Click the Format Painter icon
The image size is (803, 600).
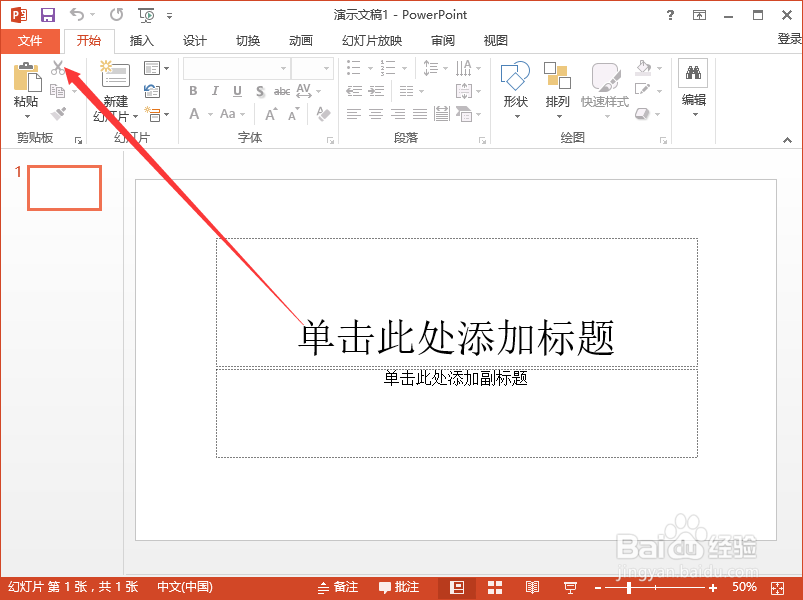(x=59, y=112)
